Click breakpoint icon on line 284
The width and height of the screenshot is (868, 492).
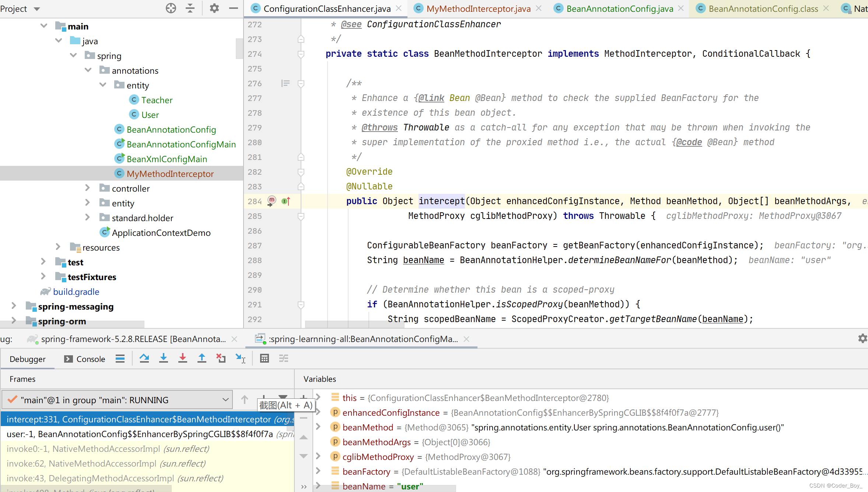click(x=272, y=201)
